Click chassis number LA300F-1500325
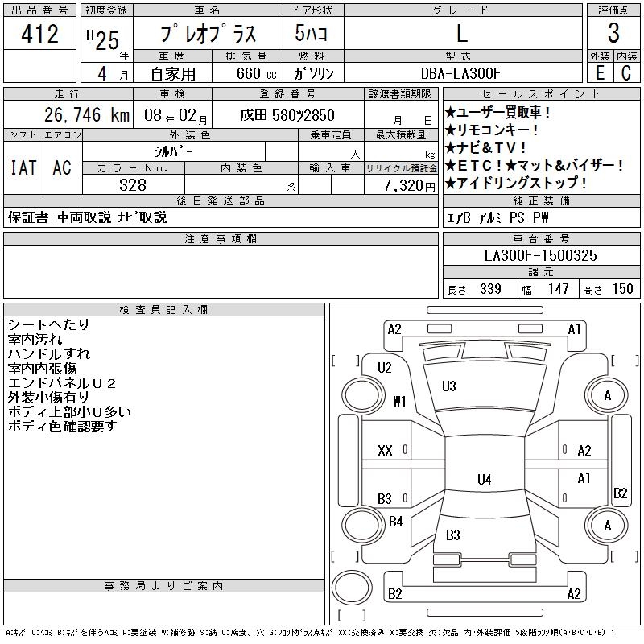This screenshot has width=644, height=644. click(x=540, y=255)
